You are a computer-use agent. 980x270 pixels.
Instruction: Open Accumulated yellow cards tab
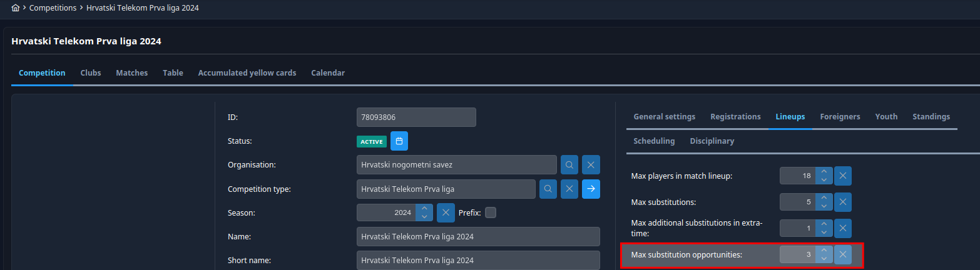click(247, 73)
